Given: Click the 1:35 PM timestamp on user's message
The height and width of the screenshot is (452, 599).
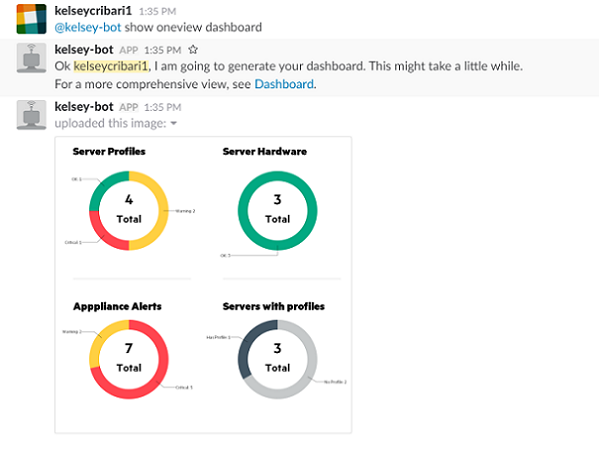Looking at the screenshot, I should pyautogui.click(x=157, y=11).
